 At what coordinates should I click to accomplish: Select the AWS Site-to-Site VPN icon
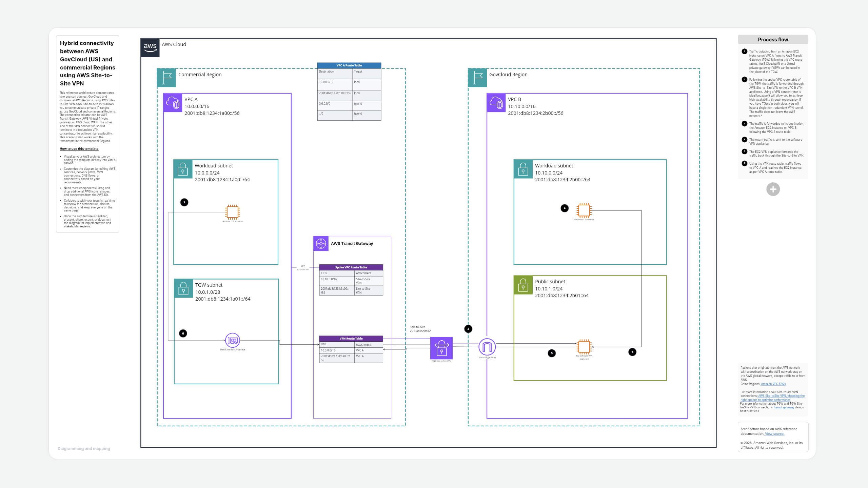tap(441, 348)
